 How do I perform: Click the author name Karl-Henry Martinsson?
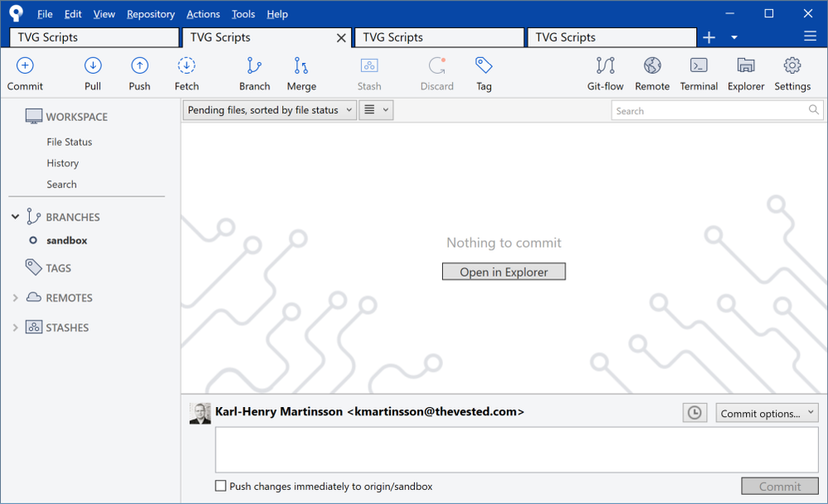coord(279,412)
